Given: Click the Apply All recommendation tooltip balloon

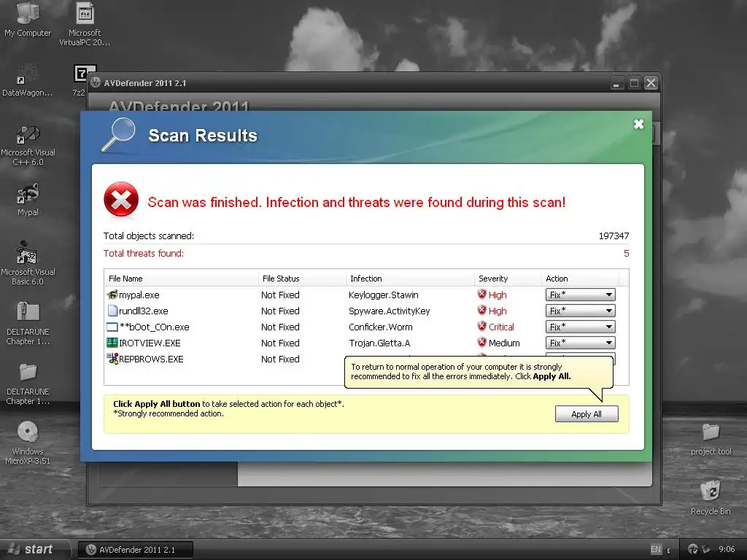Looking at the screenshot, I should click(479, 372).
